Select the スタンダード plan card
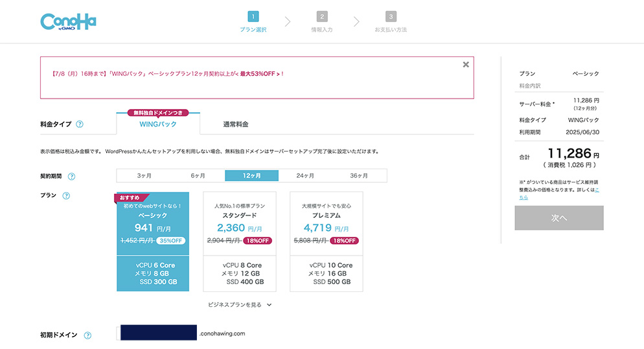Screen dimensions: 644x349 tap(240, 242)
